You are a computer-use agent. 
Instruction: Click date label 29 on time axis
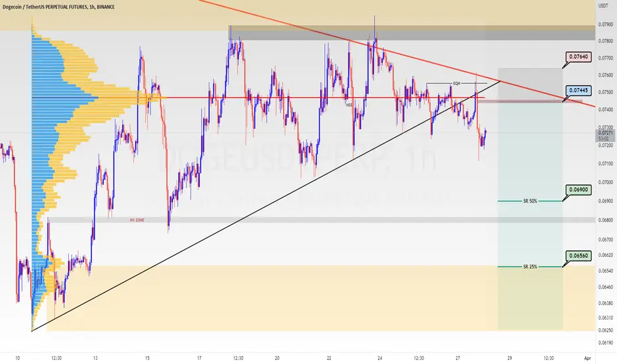(510, 358)
